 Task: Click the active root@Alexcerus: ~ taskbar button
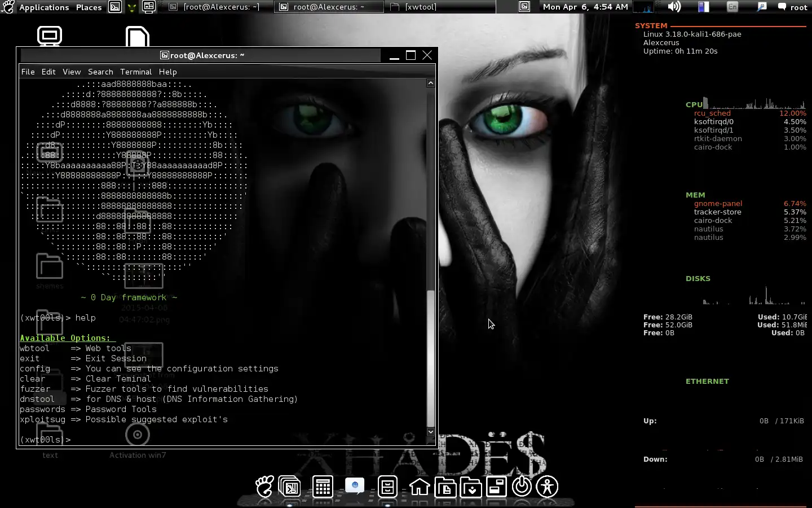[329, 7]
